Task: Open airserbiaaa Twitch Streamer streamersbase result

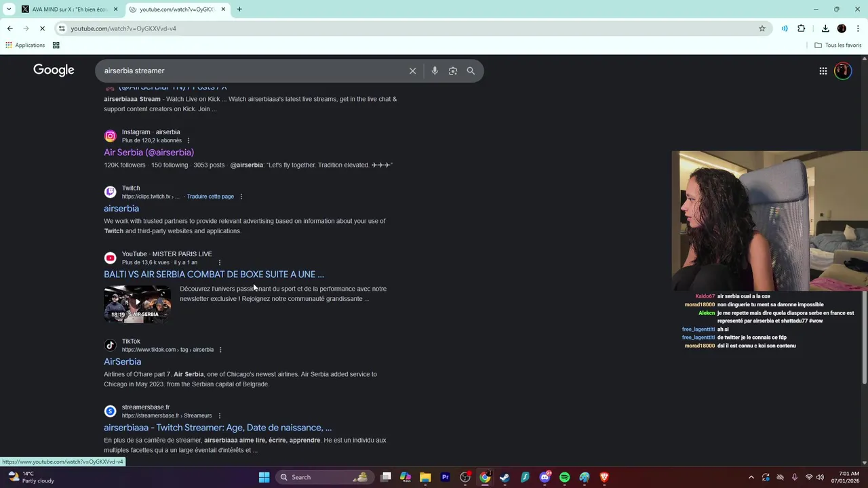Action: [218, 428]
